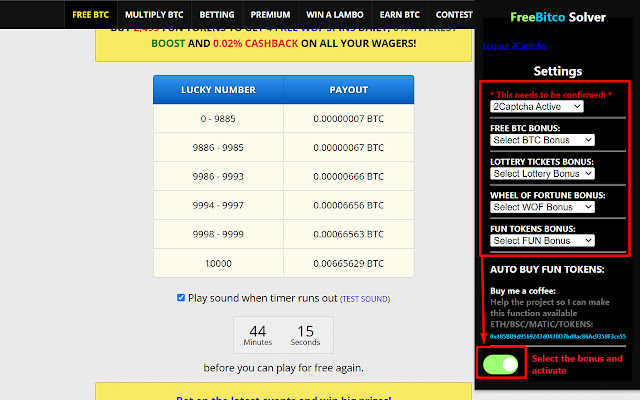Select the 0.00066563 BTC payout cell
Viewport: 640px width, 400px height.
click(x=349, y=234)
